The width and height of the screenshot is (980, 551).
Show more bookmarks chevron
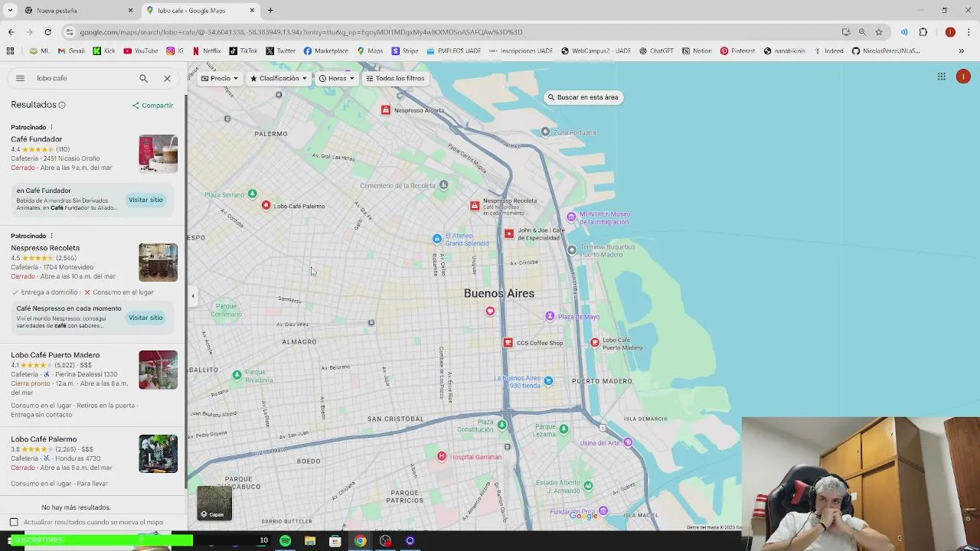pyautogui.click(x=962, y=51)
